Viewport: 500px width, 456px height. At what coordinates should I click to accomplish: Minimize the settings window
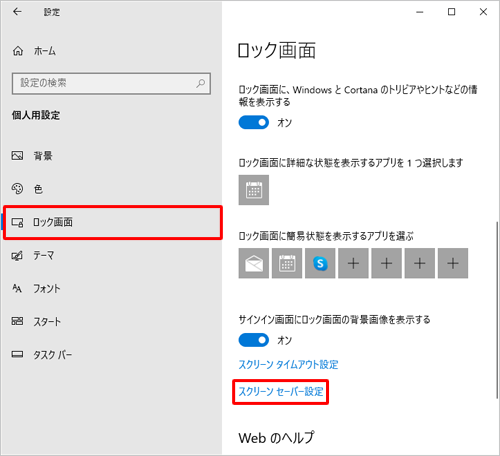420,12
